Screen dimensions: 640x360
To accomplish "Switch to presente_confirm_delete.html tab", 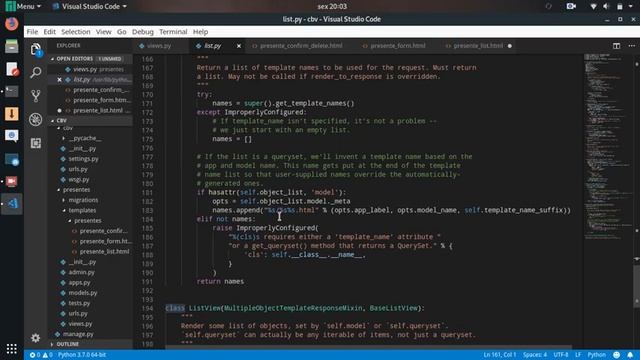I will point(301,46).
